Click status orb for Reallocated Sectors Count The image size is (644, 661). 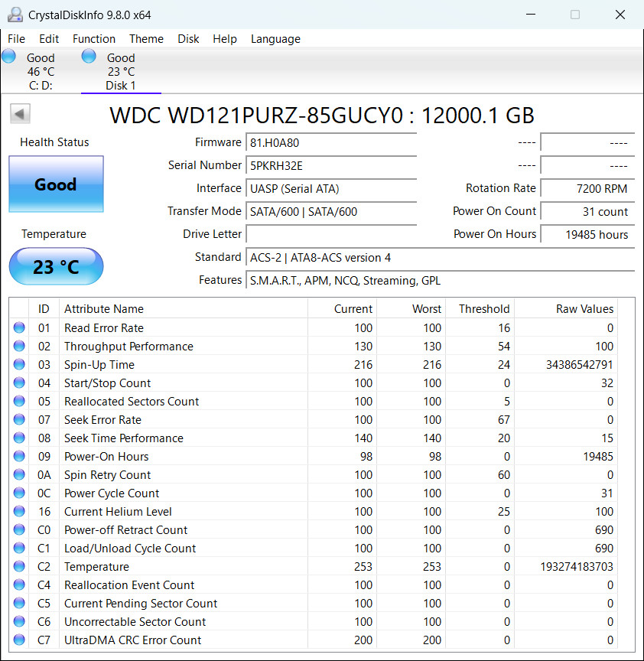19,401
